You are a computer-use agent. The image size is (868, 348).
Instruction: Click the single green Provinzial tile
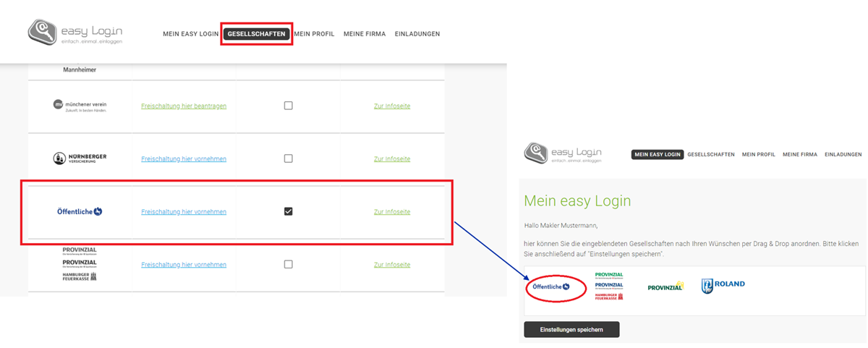pyautogui.click(x=665, y=287)
